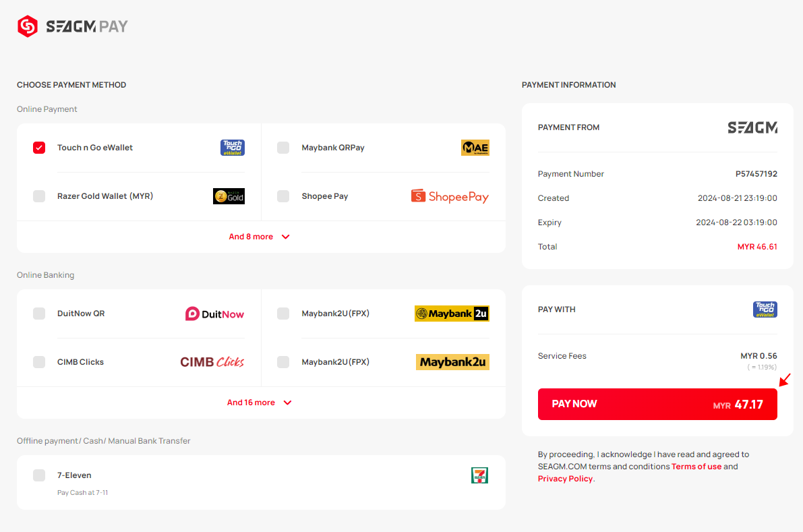Click the Razer Gold Wallet (MYR) label
This screenshot has height=532, width=803.
pos(105,196)
